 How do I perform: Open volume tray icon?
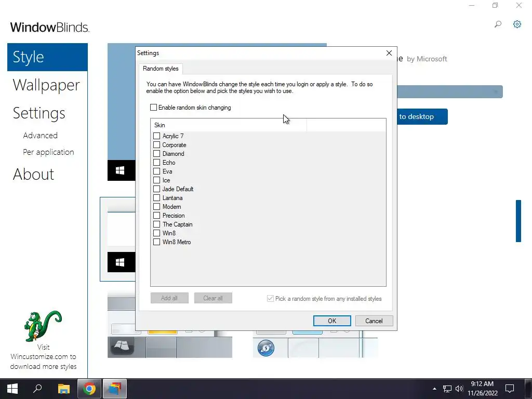[x=459, y=389]
